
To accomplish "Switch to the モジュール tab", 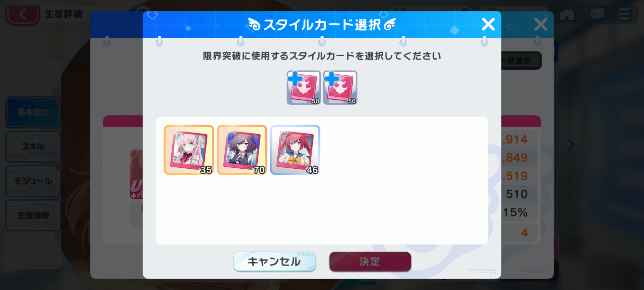I will (33, 181).
